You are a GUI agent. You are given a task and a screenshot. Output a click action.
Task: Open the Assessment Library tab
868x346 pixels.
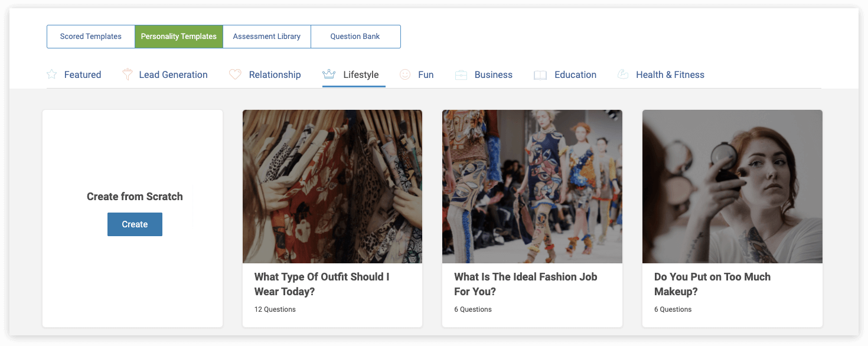point(267,37)
